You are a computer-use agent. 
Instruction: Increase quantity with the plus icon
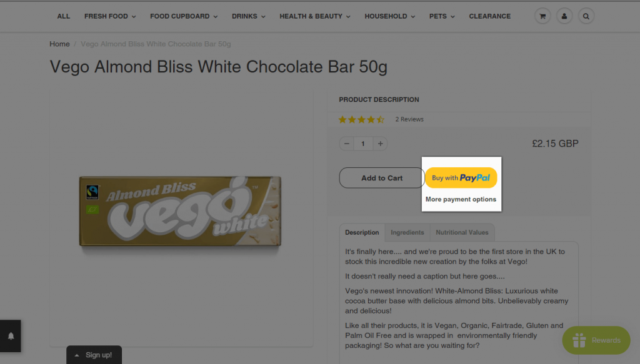(x=380, y=144)
